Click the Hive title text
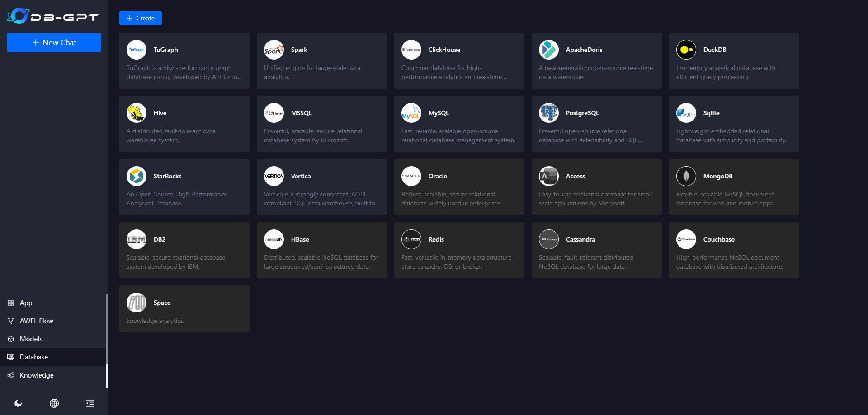The image size is (868, 415). tap(160, 113)
